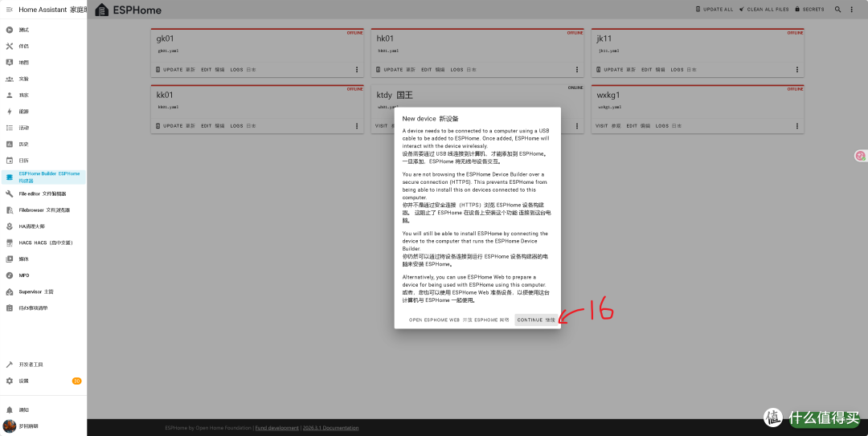
Task: Click CONTINUE in the New device dialog
Action: 536,320
